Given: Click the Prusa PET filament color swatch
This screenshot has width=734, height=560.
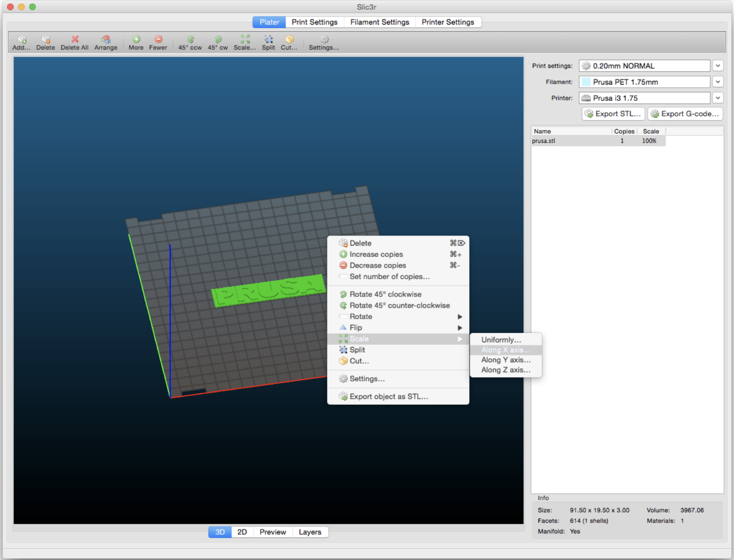Looking at the screenshot, I should point(586,82).
